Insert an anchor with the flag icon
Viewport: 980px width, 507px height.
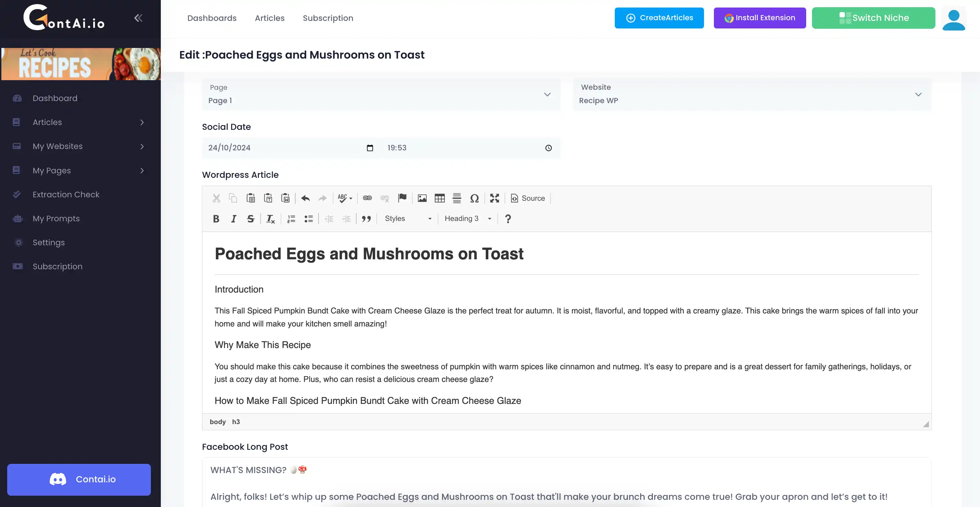point(402,198)
